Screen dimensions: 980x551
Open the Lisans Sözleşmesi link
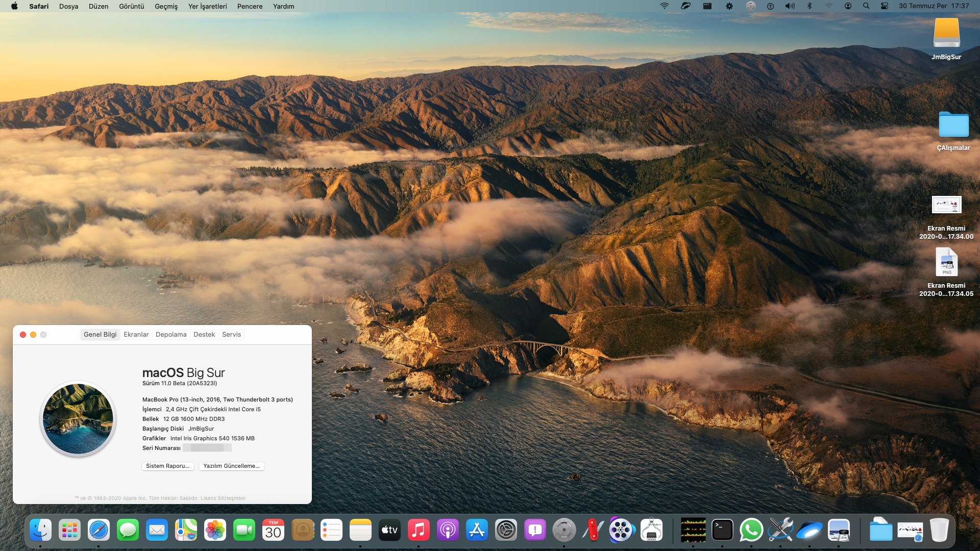[223, 498]
